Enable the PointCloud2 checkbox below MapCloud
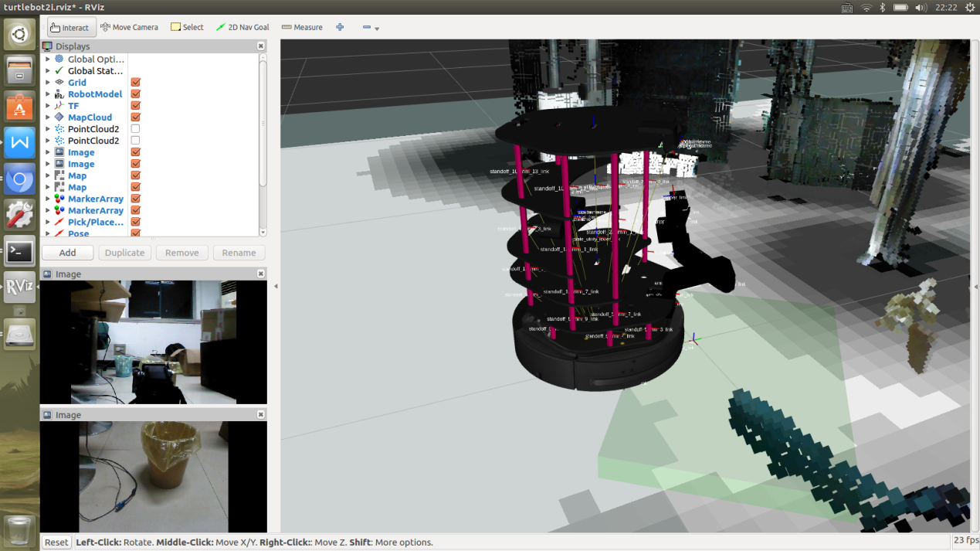This screenshot has width=980, height=551. click(135, 128)
